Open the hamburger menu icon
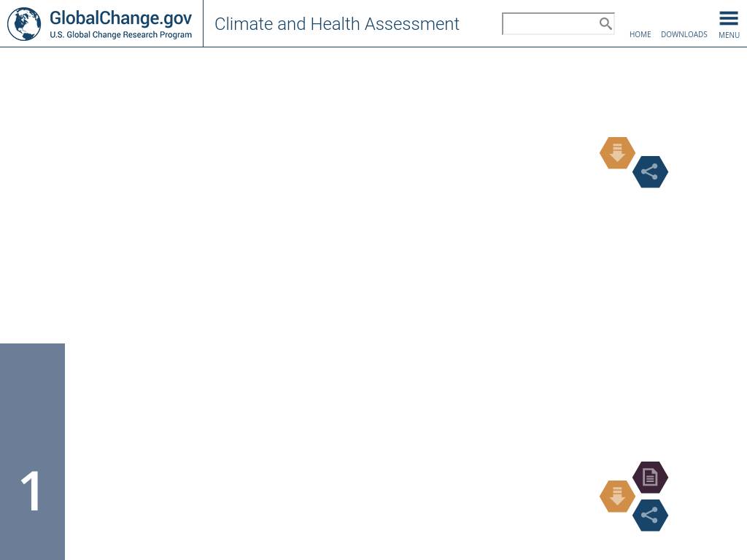 tap(729, 19)
